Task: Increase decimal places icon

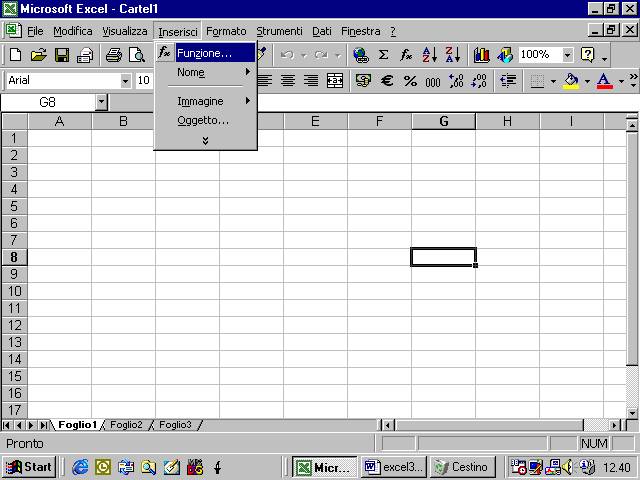Action: 456,80
